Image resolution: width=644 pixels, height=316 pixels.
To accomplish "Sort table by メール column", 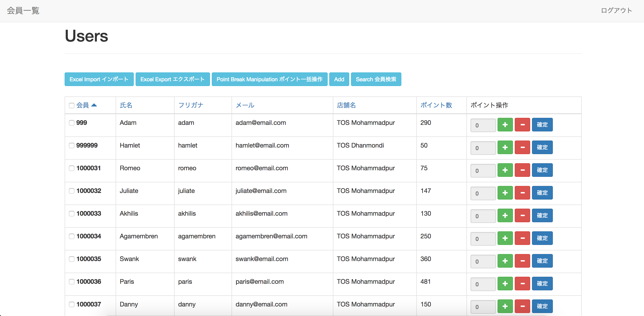I will [245, 105].
